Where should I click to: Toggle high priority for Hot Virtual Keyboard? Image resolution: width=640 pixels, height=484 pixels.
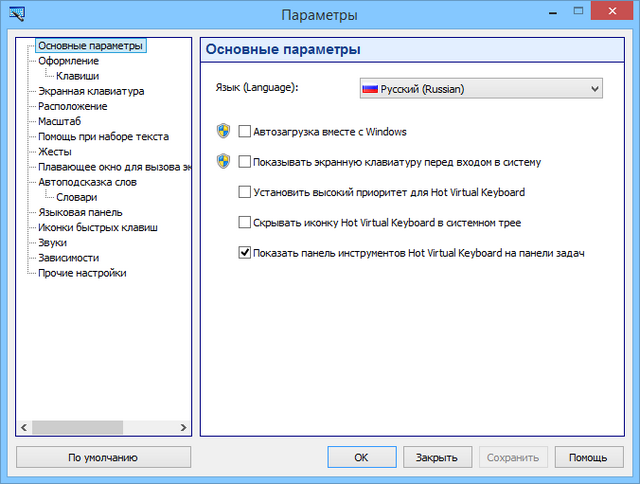coord(245,192)
